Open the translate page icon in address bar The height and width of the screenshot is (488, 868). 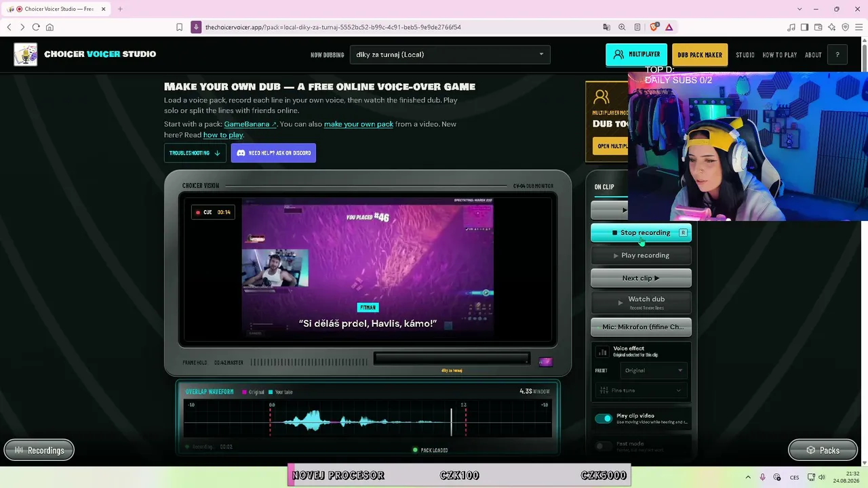pyautogui.click(x=606, y=27)
